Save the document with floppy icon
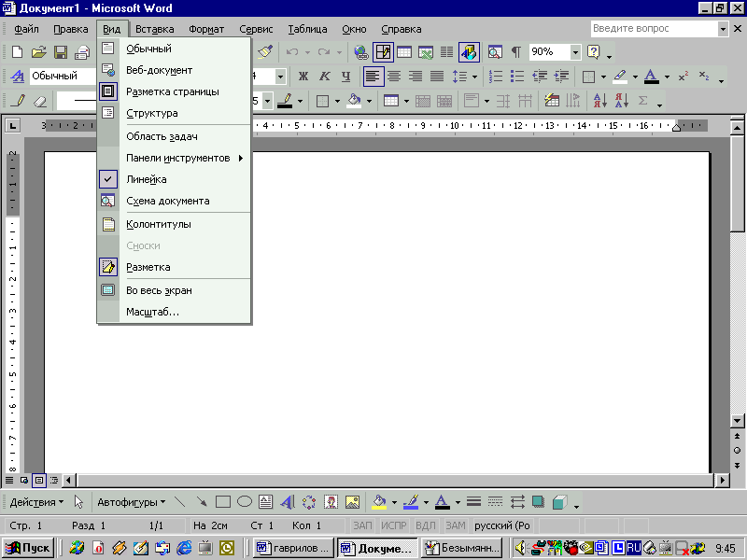 [61, 51]
